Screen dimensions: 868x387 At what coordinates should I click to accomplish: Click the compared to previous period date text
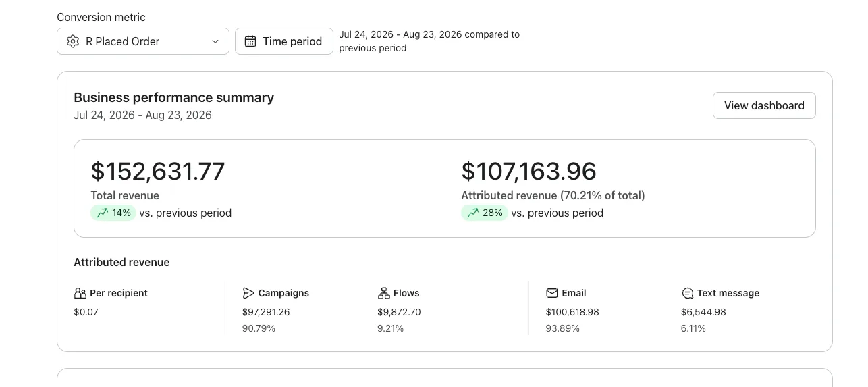429,41
